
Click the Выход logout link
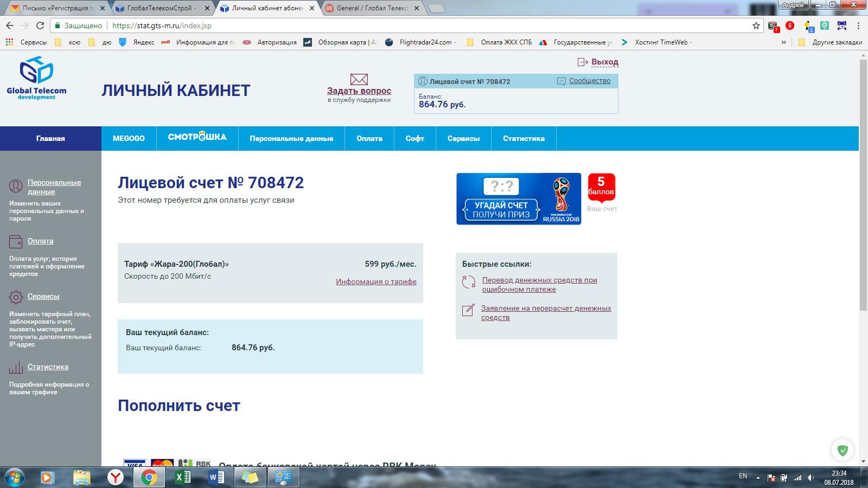604,62
